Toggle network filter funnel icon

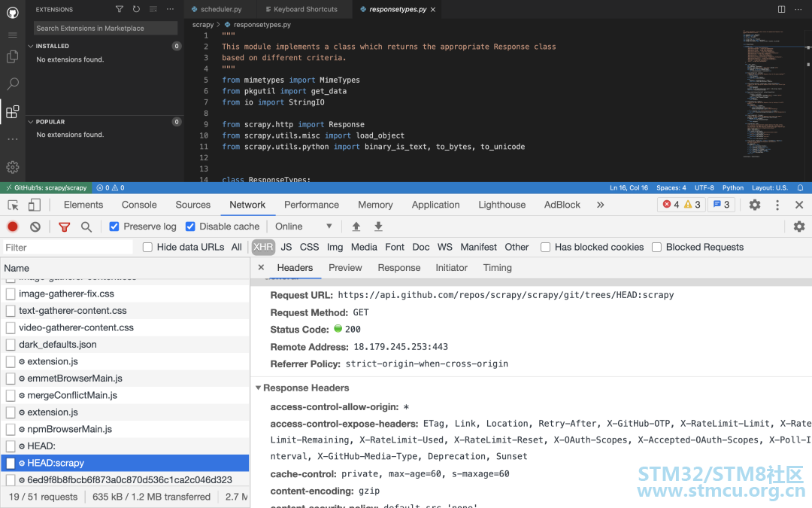64,227
